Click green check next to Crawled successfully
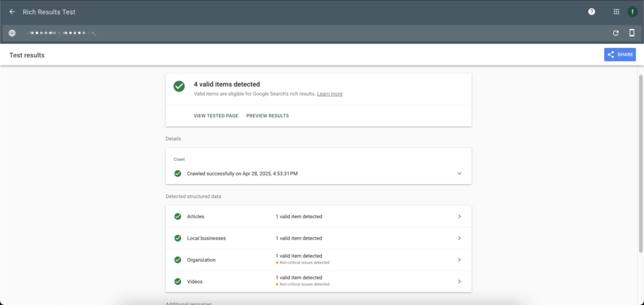Viewport: 644px width, 305px height. [178, 174]
